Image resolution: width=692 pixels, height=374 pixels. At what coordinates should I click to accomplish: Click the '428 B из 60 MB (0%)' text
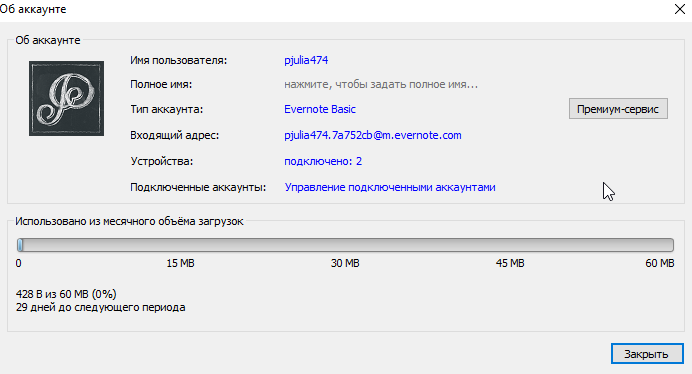(x=66, y=294)
